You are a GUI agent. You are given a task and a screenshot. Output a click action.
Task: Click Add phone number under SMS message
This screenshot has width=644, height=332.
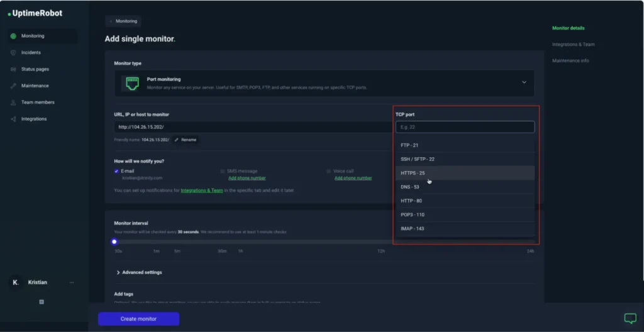[247, 178]
